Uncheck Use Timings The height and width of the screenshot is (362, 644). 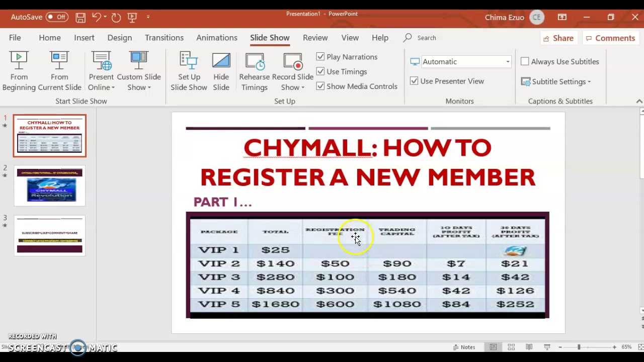tap(320, 71)
